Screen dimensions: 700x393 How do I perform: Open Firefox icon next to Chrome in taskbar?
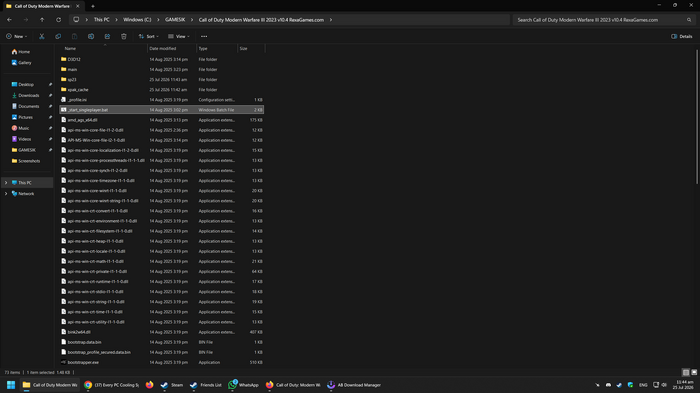click(150, 385)
